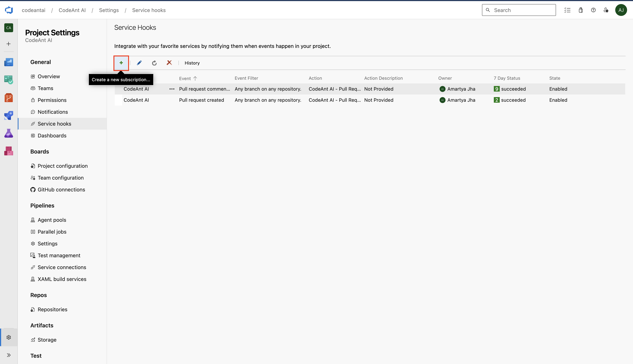Open the Marketplace shopping bag icon
The height and width of the screenshot is (364, 633).
tap(580, 10)
